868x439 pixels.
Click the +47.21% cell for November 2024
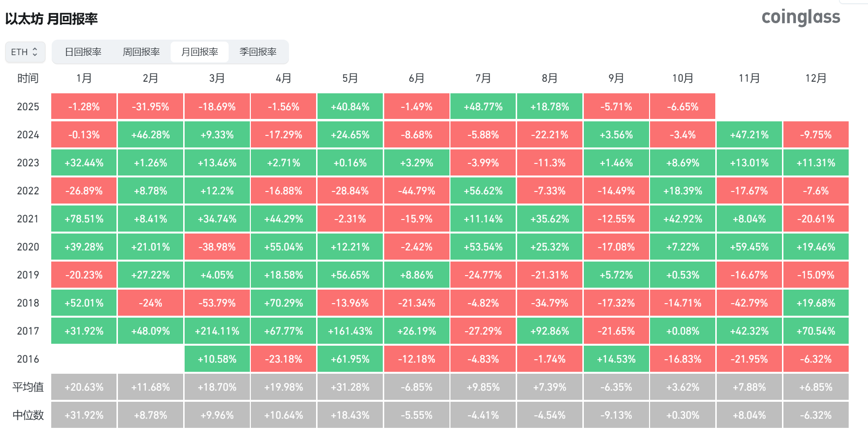(x=749, y=134)
